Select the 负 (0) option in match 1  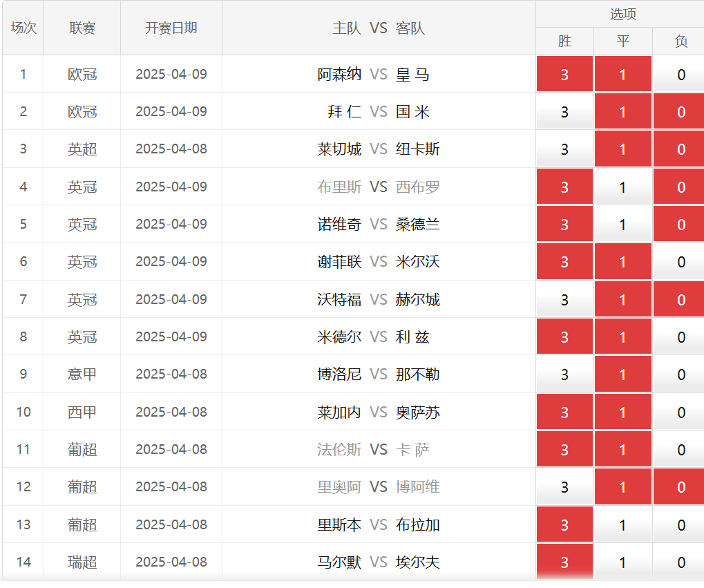[x=681, y=74]
